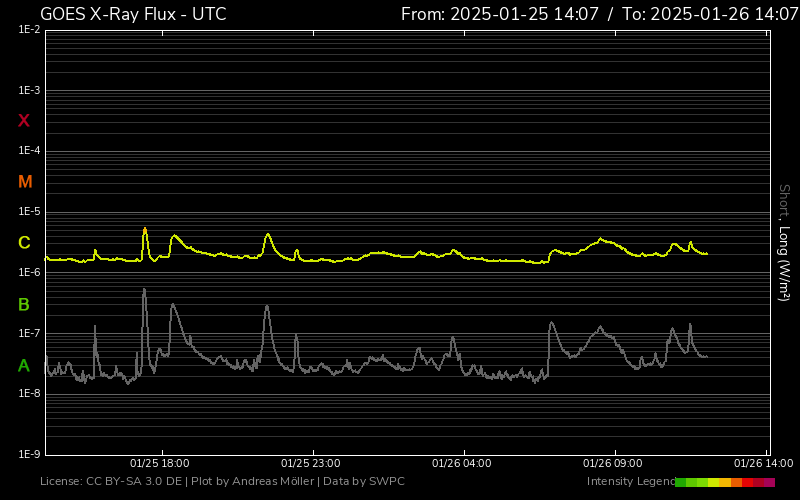Click the red swatch in intensity legend

coord(748,482)
